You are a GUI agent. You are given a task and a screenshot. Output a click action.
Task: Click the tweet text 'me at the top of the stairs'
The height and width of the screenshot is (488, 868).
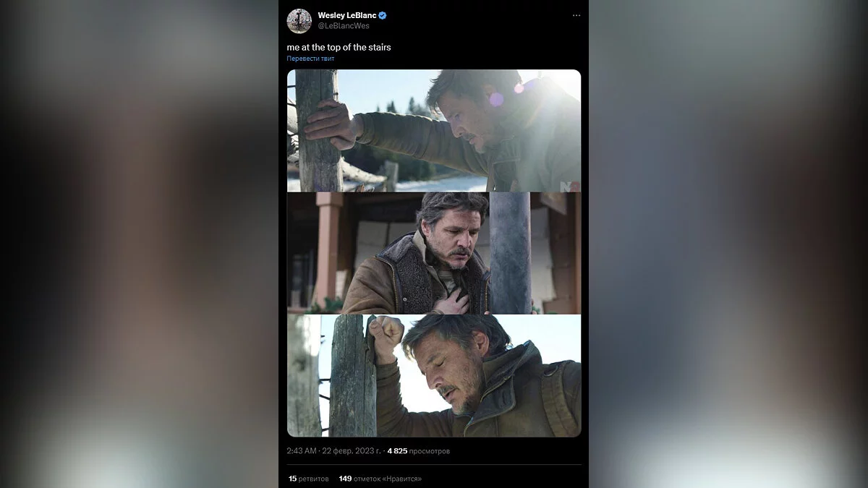tap(339, 47)
